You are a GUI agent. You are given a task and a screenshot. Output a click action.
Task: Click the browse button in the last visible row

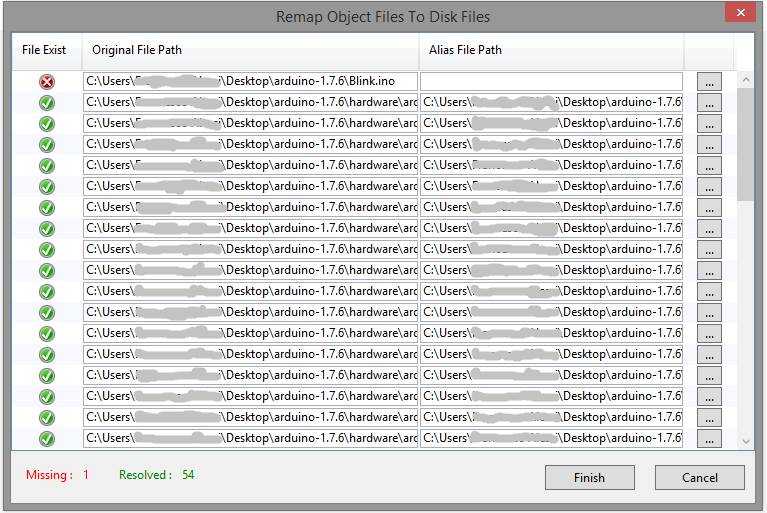point(708,439)
